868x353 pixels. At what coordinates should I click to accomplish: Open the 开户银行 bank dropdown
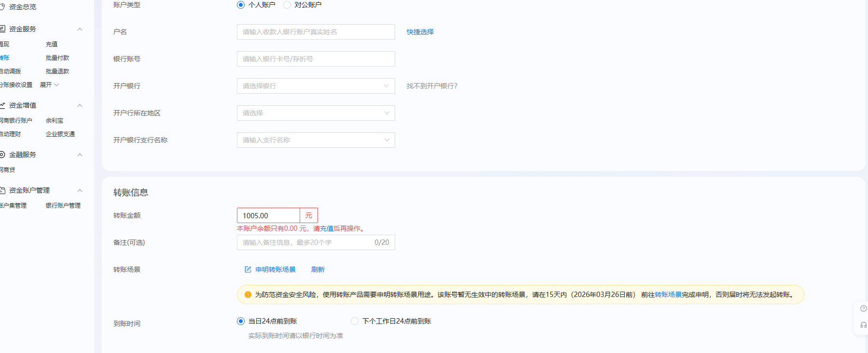316,86
